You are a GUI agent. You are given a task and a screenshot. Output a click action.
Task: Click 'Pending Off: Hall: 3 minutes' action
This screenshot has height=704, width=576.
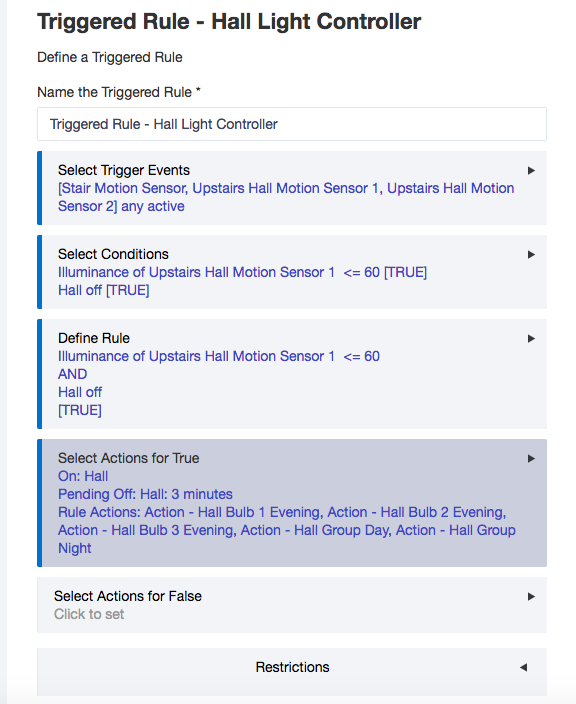click(145, 494)
